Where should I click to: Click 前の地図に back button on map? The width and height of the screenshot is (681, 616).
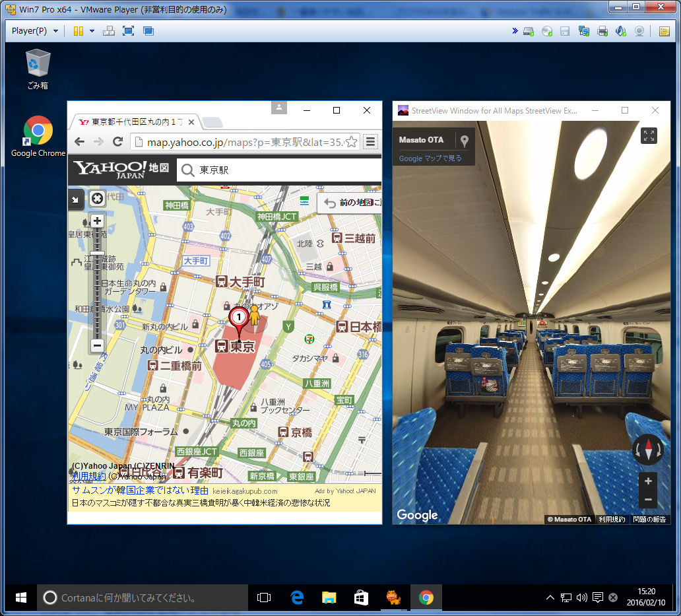coord(350,203)
